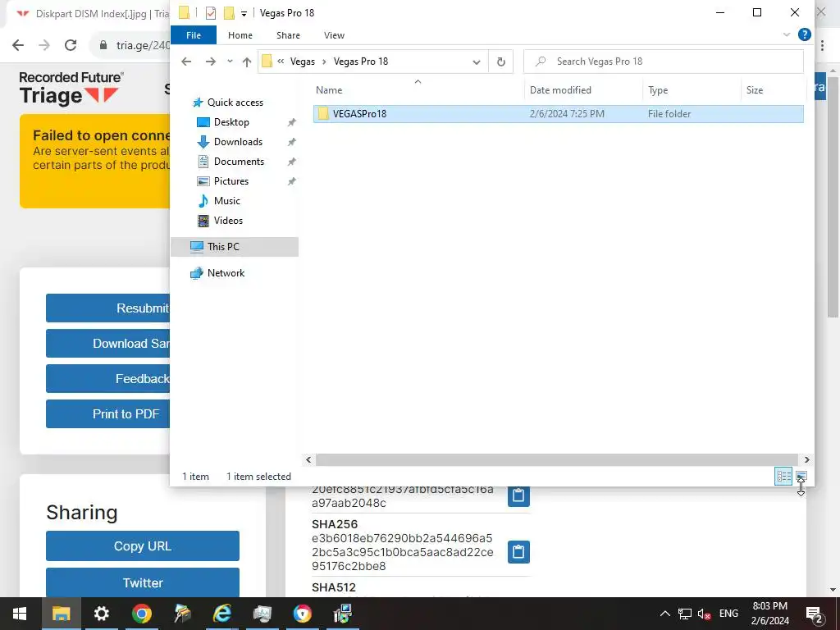Image resolution: width=840 pixels, height=630 pixels.
Task: Click the Chrome address bar URL
Action: (x=143, y=45)
